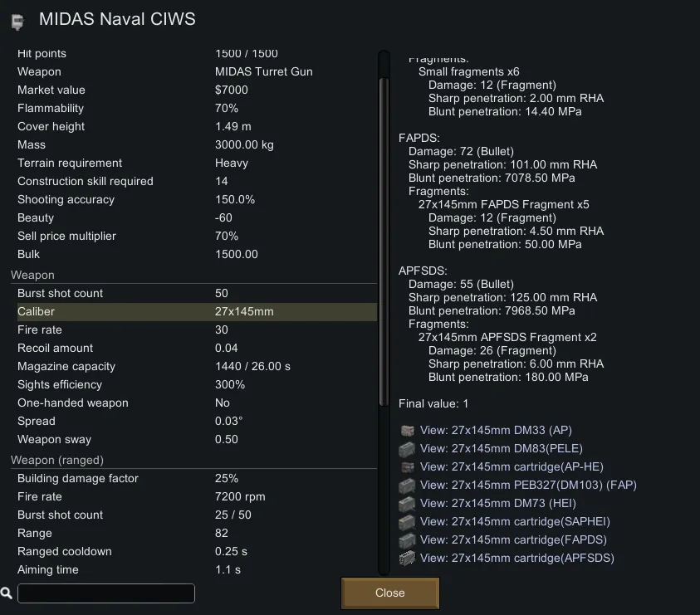The width and height of the screenshot is (700, 615).
Task: Click the APFSDS cartridge icon
Action: pos(407,558)
